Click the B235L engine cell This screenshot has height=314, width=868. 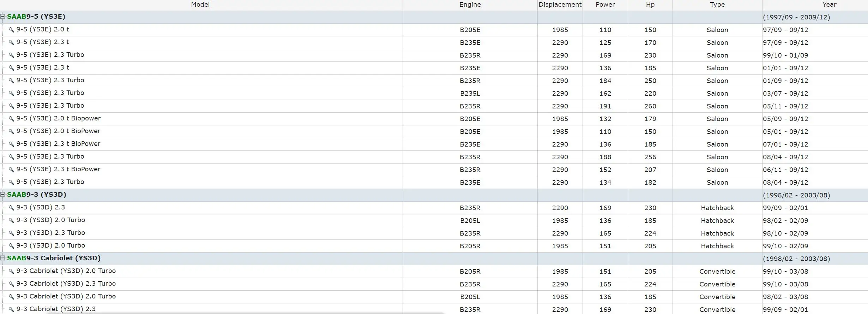pos(470,94)
